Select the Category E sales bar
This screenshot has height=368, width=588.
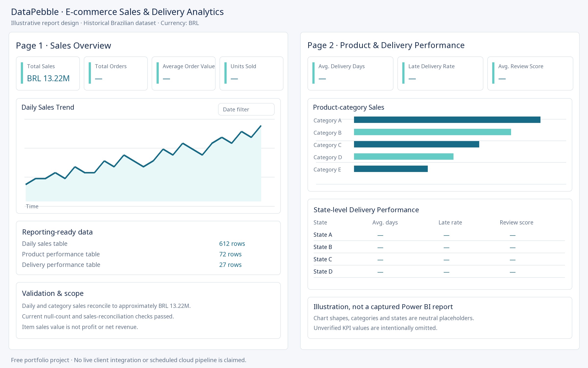(391, 169)
